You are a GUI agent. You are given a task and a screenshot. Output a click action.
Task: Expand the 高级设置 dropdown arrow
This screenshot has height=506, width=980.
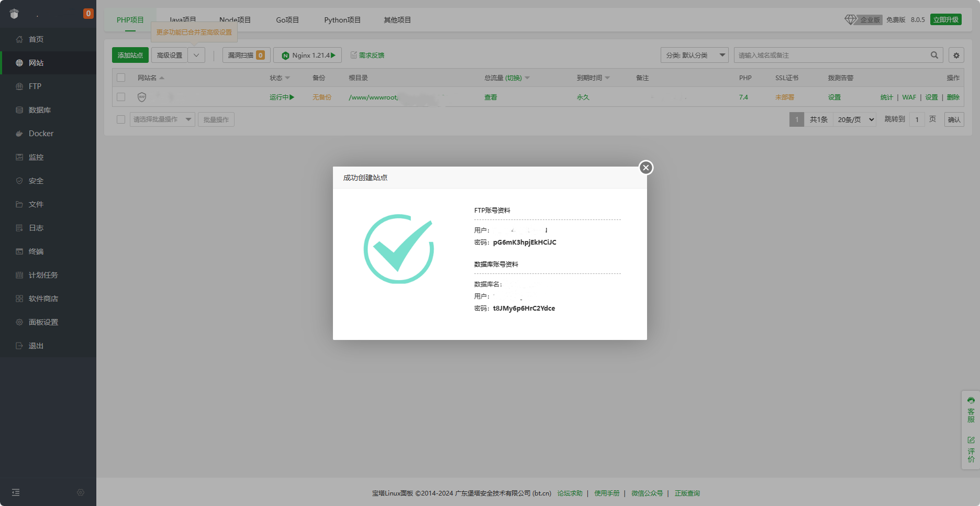pos(196,55)
